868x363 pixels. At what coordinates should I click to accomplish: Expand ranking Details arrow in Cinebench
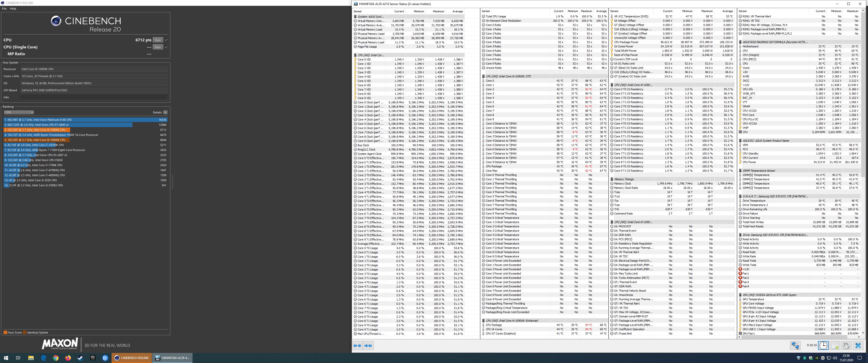(166, 112)
